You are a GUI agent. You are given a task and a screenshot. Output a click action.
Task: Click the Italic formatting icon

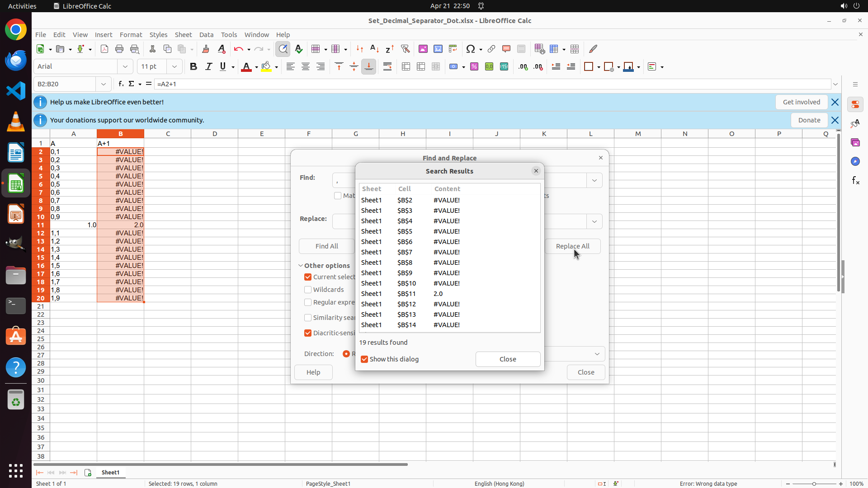tap(208, 67)
